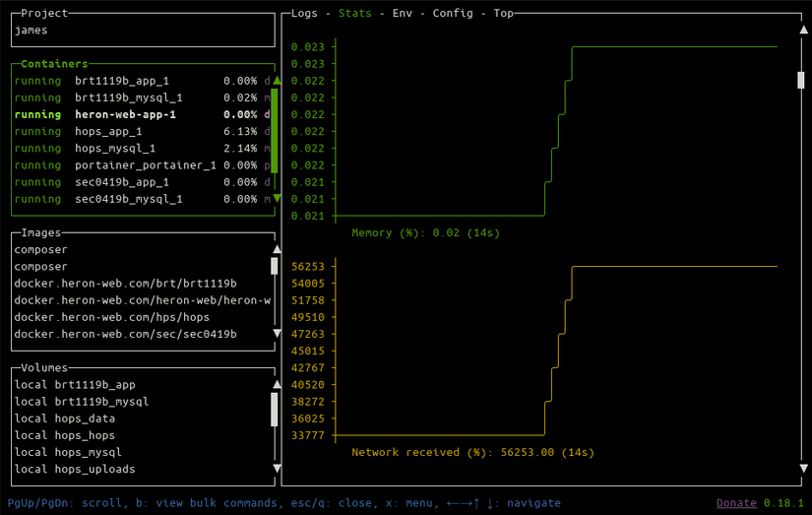Click the Containers list up arrow
Screen dimensions: 812x515
click(x=277, y=81)
